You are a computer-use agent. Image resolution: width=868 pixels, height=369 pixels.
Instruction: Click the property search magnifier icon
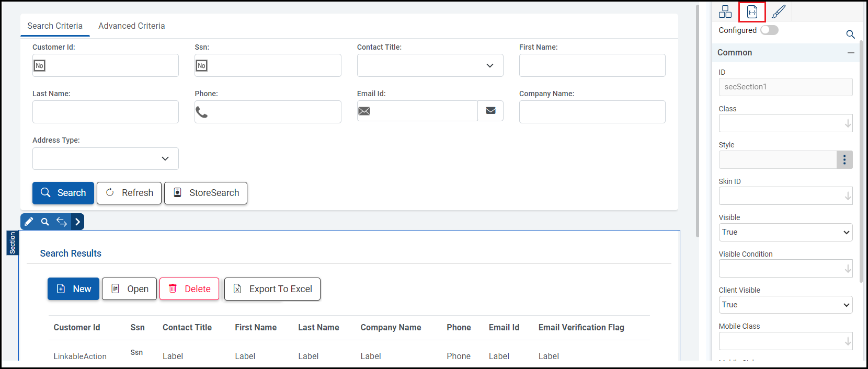850,34
